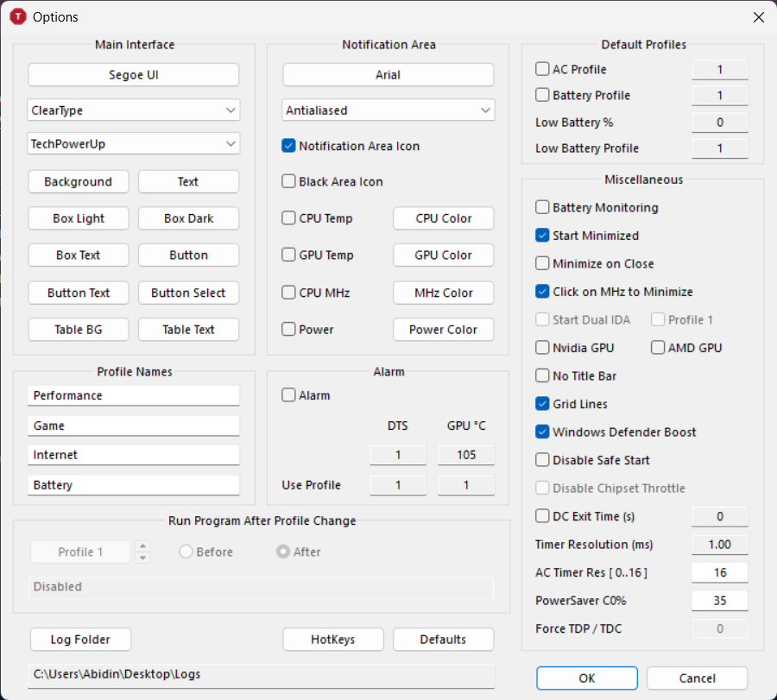777x700 pixels.
Task: Click the AC Timer Res value field
Action: pyautogui.click(x=719, y=572)
